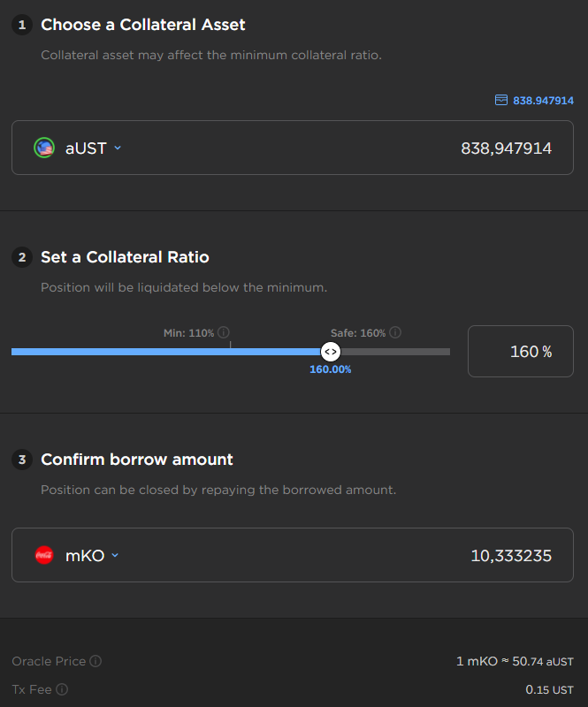Image resolution: width=588 pixels, height=707 pixels.
Task: Focus the 160 % ratio input box
Action: click(521, 352)
